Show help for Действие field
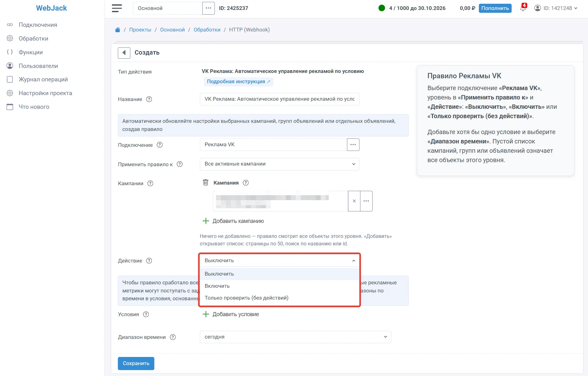Image resolution: width=588 pixels, height=376 pixels. (x=149, y=261)
